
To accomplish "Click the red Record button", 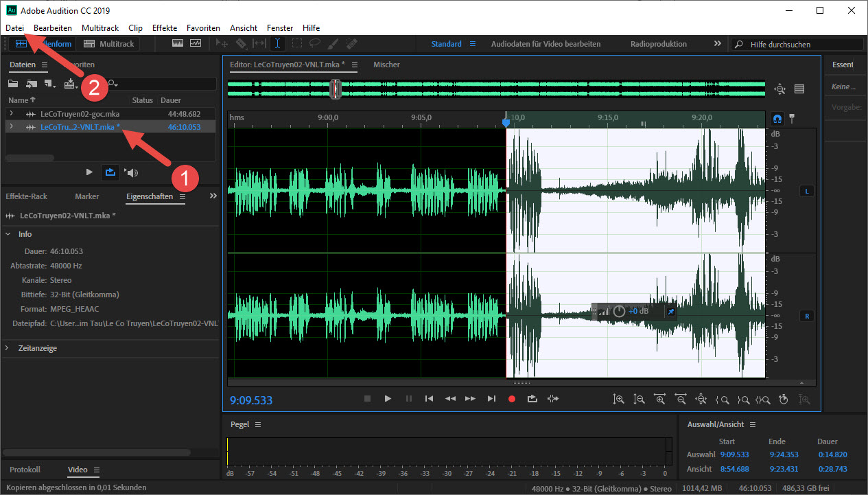I will pyautogui.click(x=511, y=398).
